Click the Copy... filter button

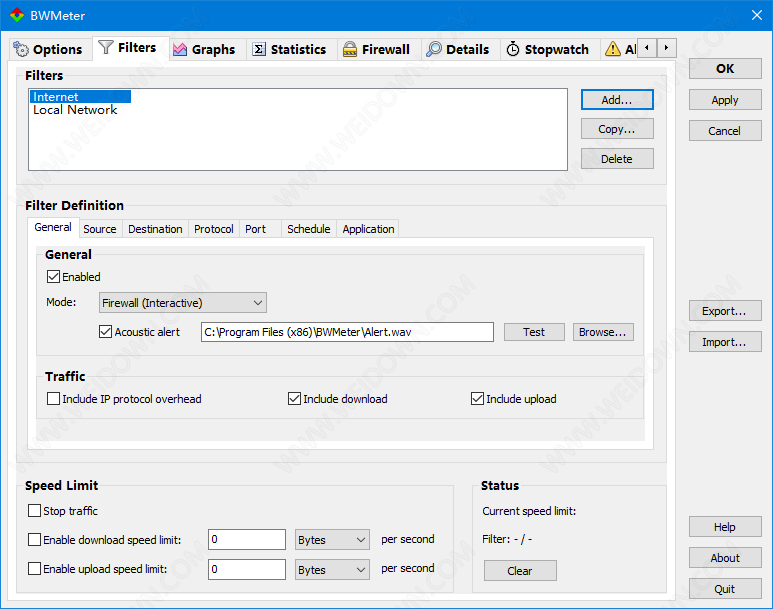[x=617, y=129]
